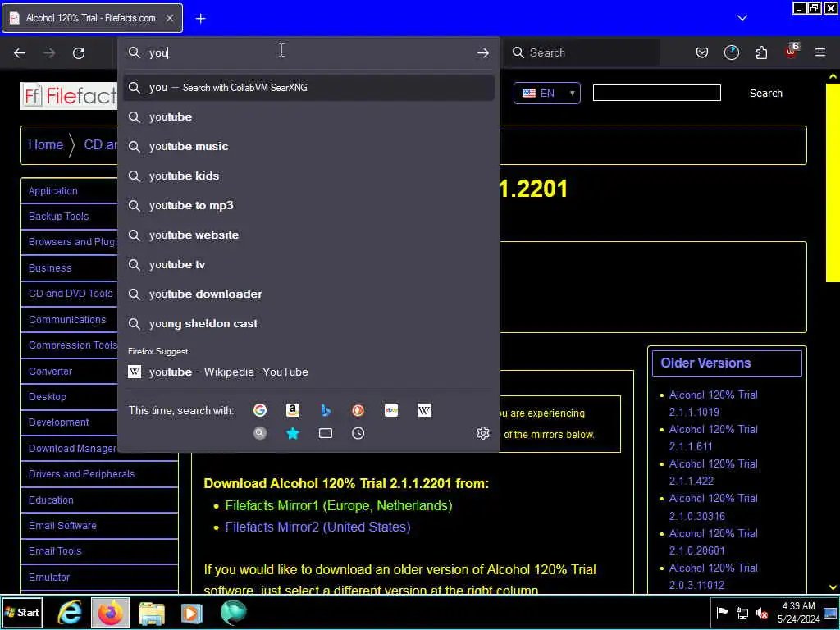This screenshot has height=630, width=840.
Task: Click the Filefacts site search input field
Action: (657, 93)
